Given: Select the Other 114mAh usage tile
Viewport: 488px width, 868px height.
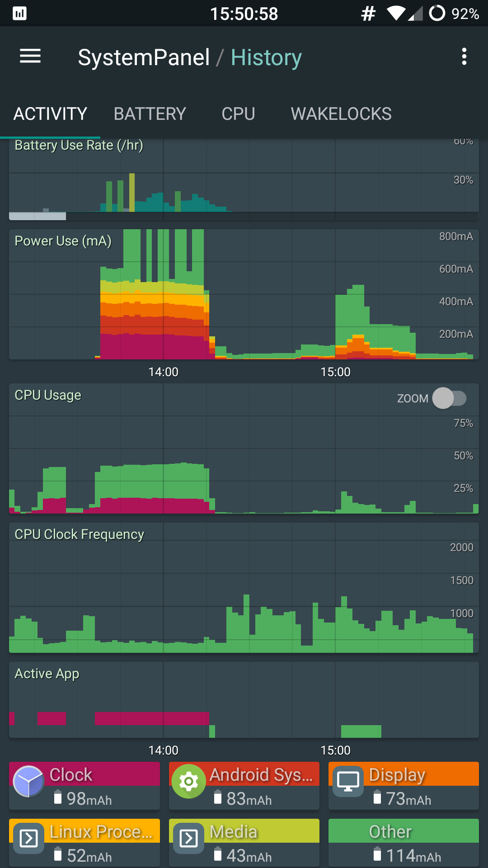Looking at the screenshot, I should tap(404, 843).
